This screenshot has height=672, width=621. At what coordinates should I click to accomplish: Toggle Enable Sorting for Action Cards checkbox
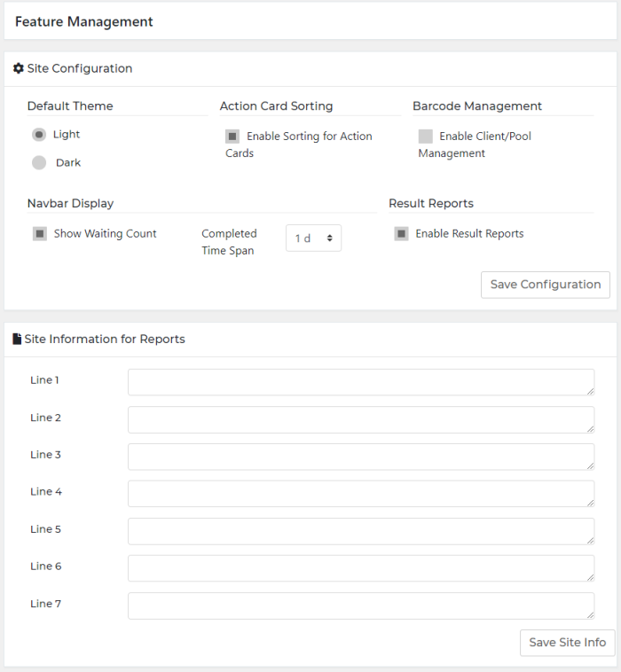232,137
